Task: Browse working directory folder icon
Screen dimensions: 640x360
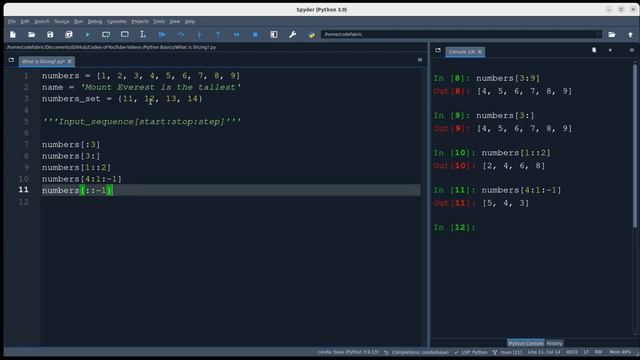Action: (x=611, y=35)
